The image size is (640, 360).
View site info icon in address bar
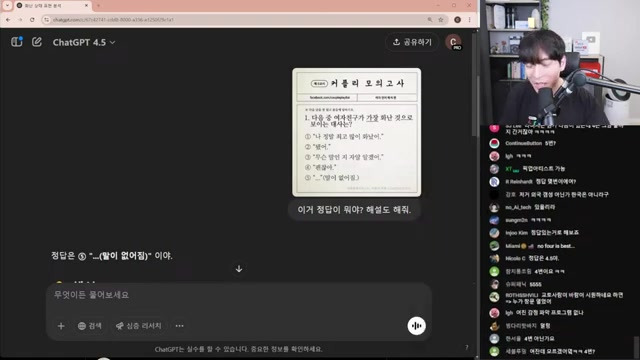(47, 20)
